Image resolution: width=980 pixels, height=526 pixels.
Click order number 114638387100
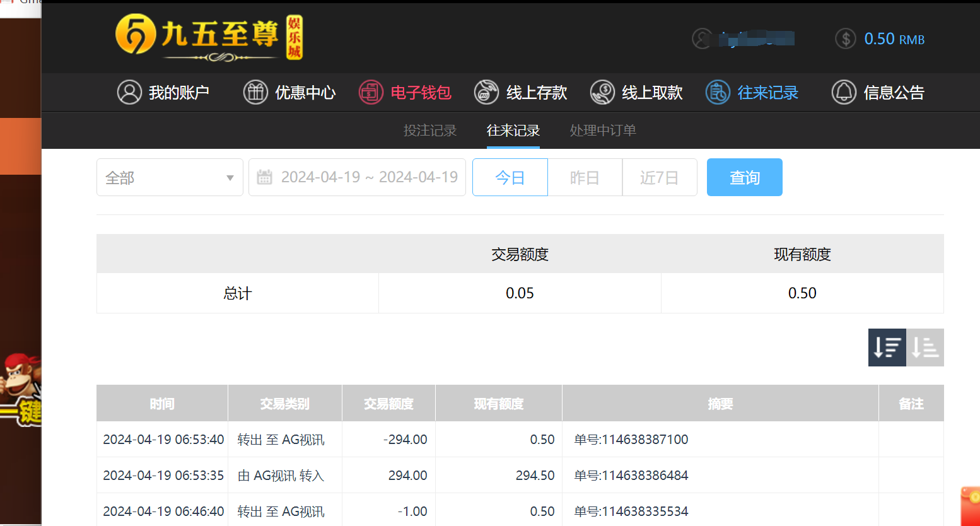point(631,440)
